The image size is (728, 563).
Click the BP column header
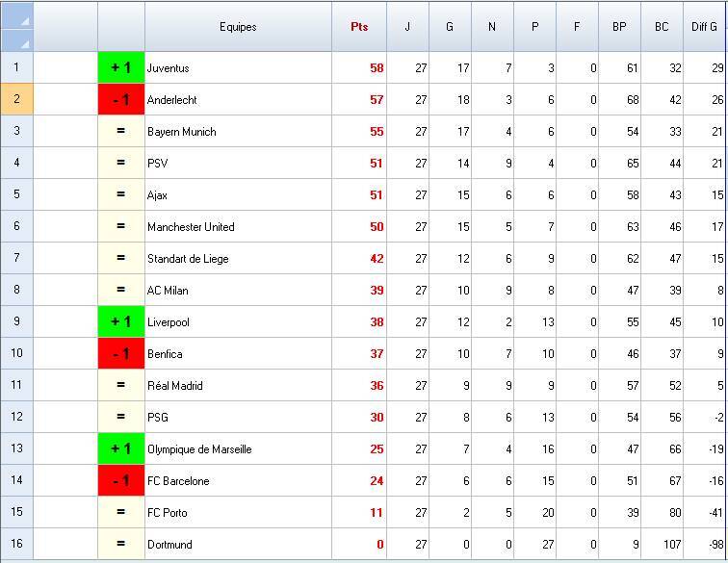click(619, 27)
